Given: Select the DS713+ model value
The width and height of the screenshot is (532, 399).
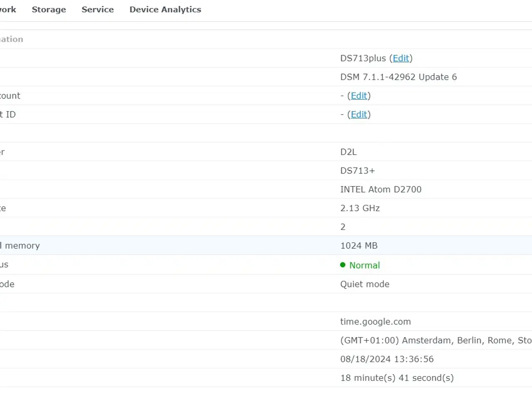Looking at the screenshot, I should (357, 170).
